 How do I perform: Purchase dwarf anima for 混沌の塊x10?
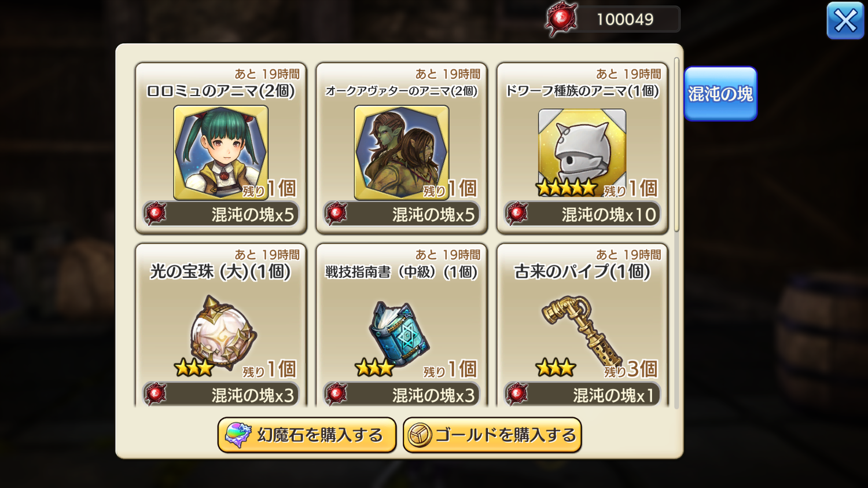click(582, 214)
